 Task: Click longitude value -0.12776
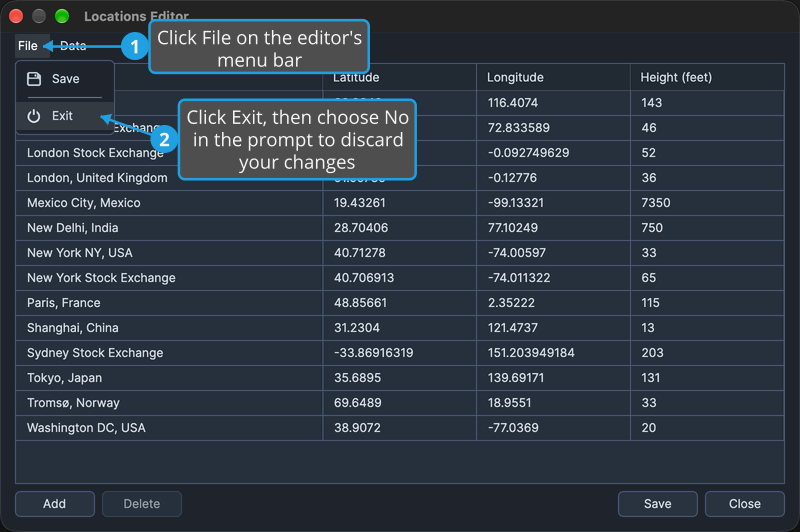pyautogui.click(x=512, y=178)
